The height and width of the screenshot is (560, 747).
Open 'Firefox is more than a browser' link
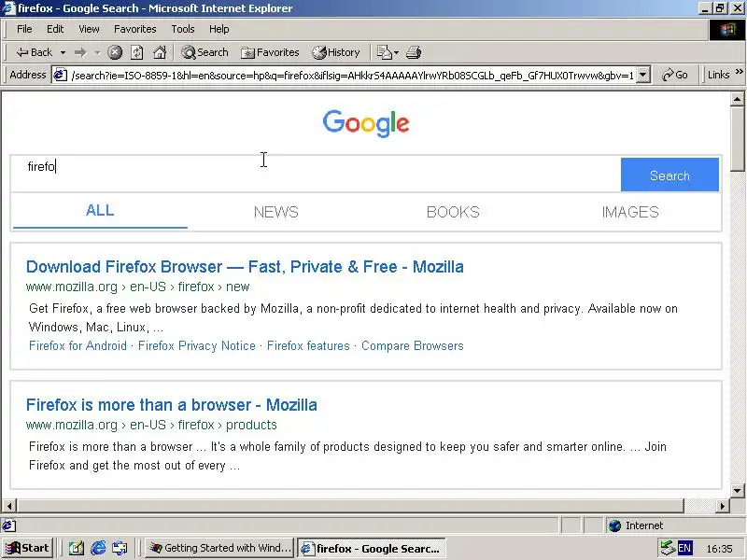coord(172,405)
